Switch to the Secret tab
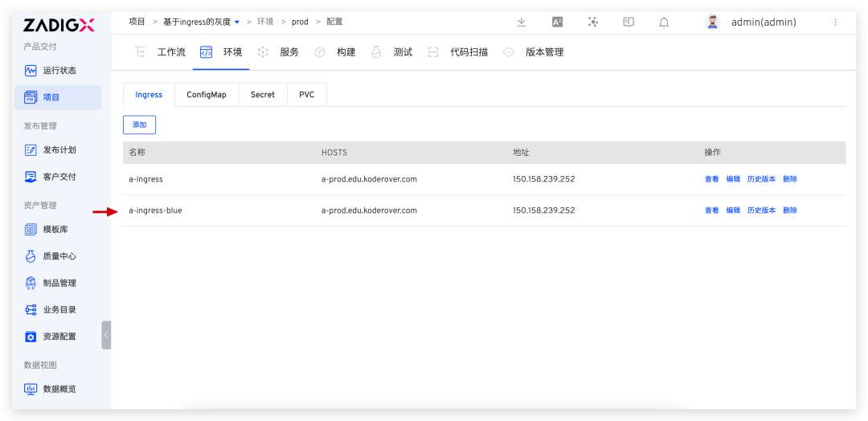The width and height of the screenshot is (868, 421). pos(262,95)
